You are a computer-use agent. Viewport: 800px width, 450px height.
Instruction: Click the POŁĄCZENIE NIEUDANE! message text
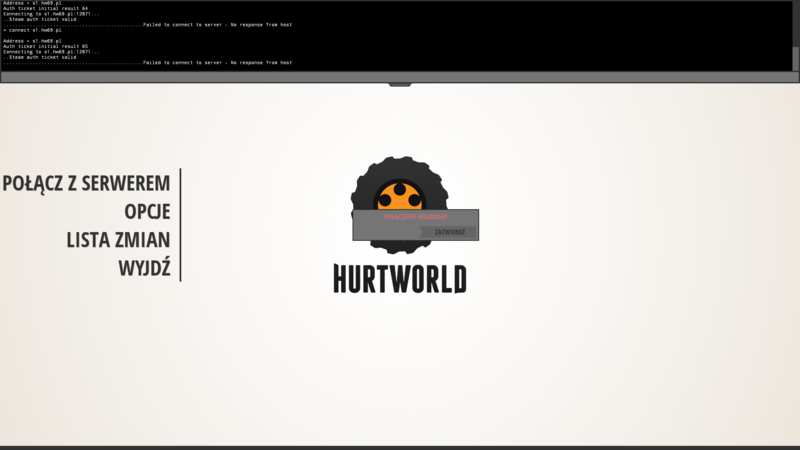click(x=415, y=217)
